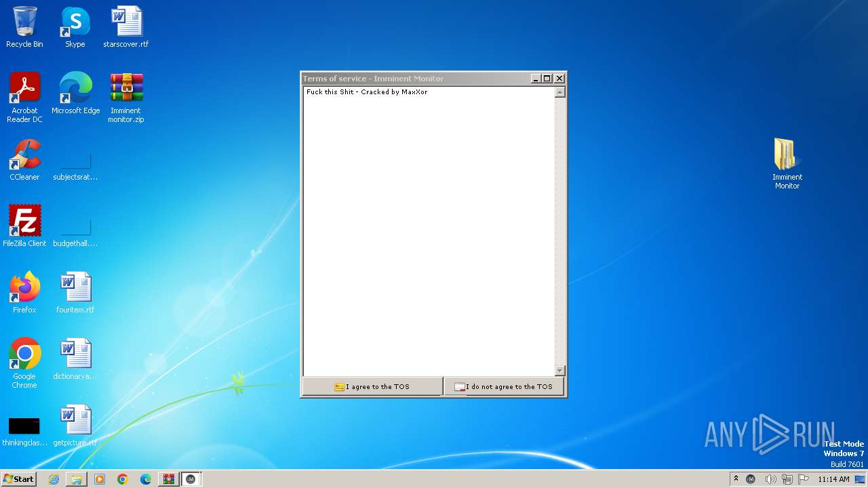The height and width of the screenshot is (488, 868).
Task: Select the Imminent monitor.zip archive icon
Action: click(x=126, y=98)
